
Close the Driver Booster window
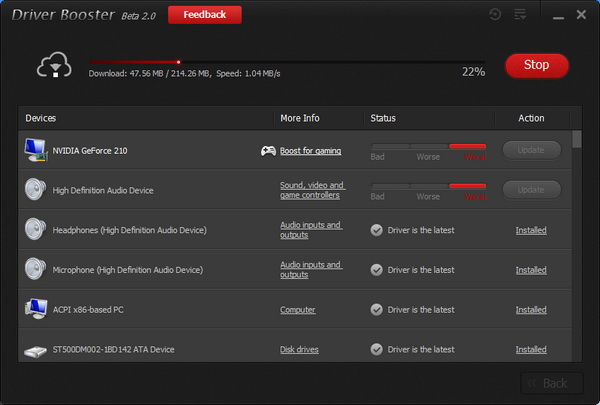tap(581, 15)
